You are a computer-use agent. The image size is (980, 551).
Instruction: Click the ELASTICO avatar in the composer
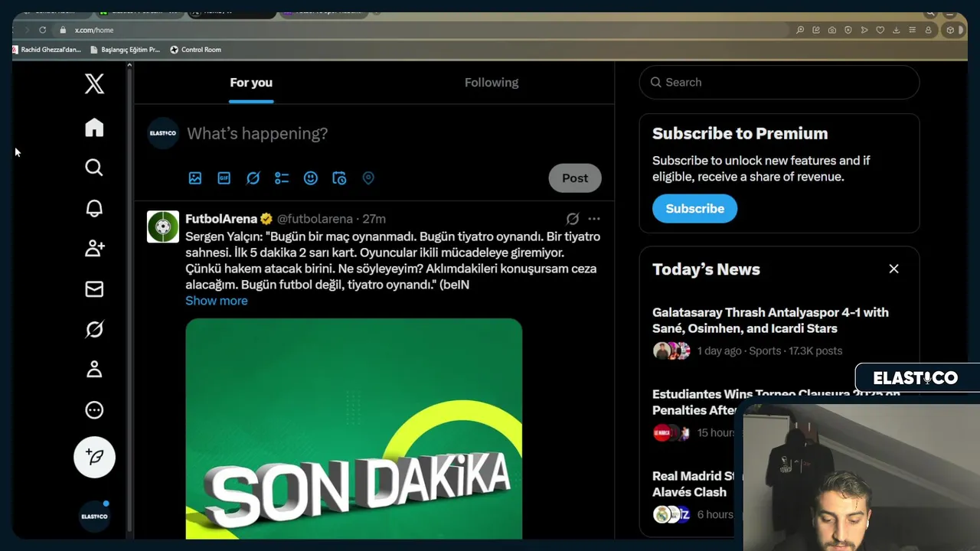coord(163,133)
